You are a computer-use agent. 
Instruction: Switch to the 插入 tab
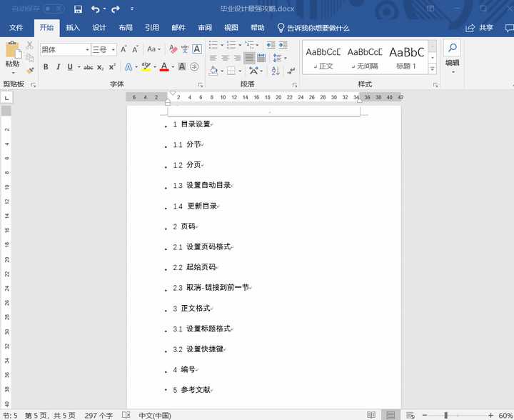tap(73, 28)
